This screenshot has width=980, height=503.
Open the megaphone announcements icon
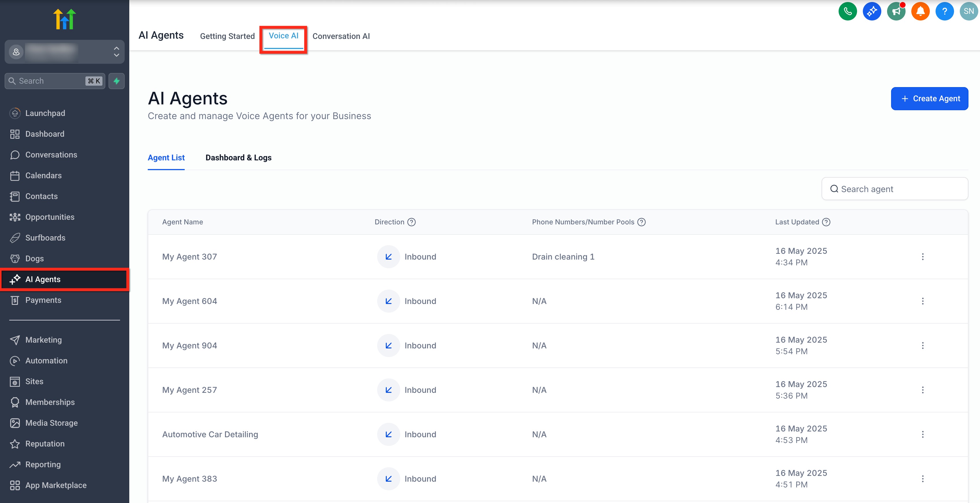pyautogui.click(x=896, y=12)
